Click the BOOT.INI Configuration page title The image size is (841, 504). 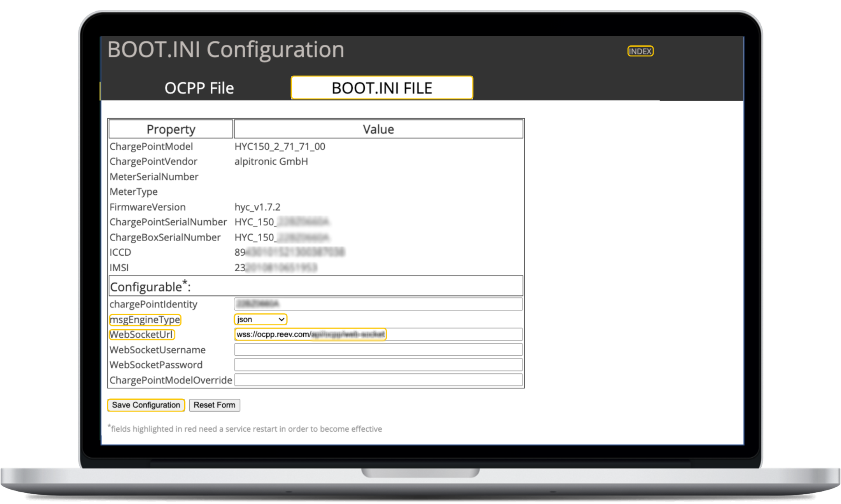click(x=226, y=50)
